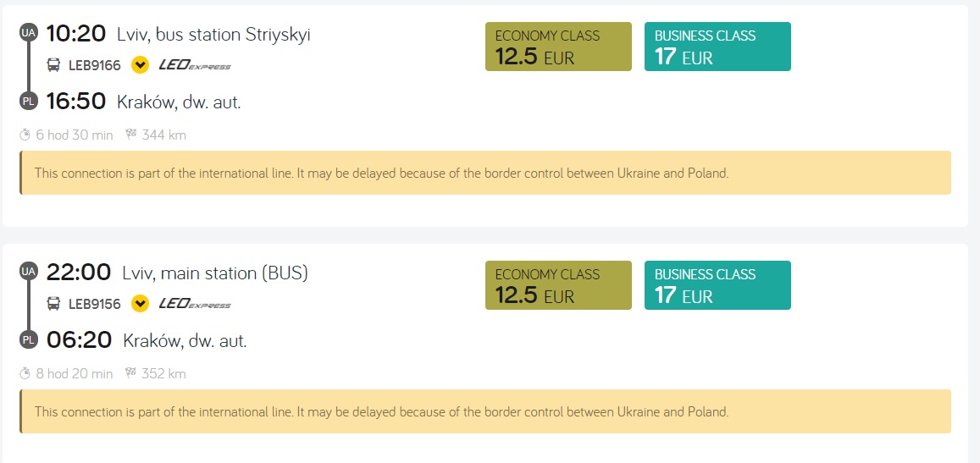Select Business Class for the 10:20 departure

click(x=717, y=47)
